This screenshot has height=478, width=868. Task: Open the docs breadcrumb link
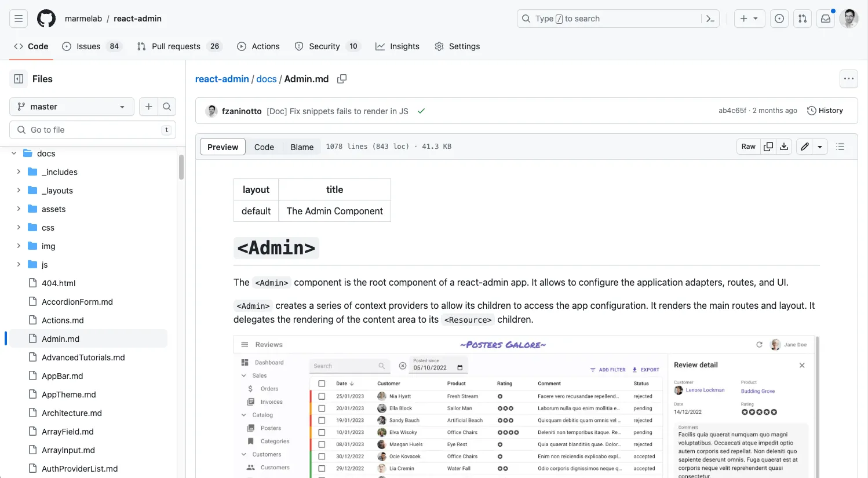point(266,79)
